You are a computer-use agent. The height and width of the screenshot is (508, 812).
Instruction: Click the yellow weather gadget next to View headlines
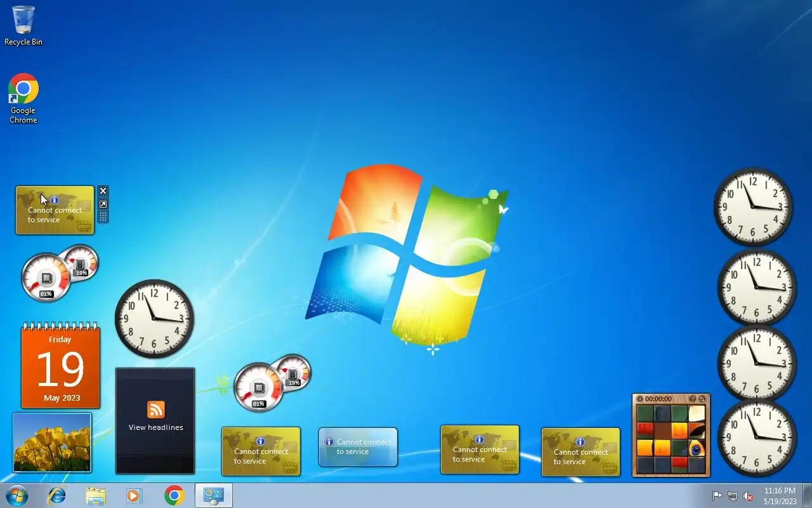pyautogui.click(x=261, y=451)
